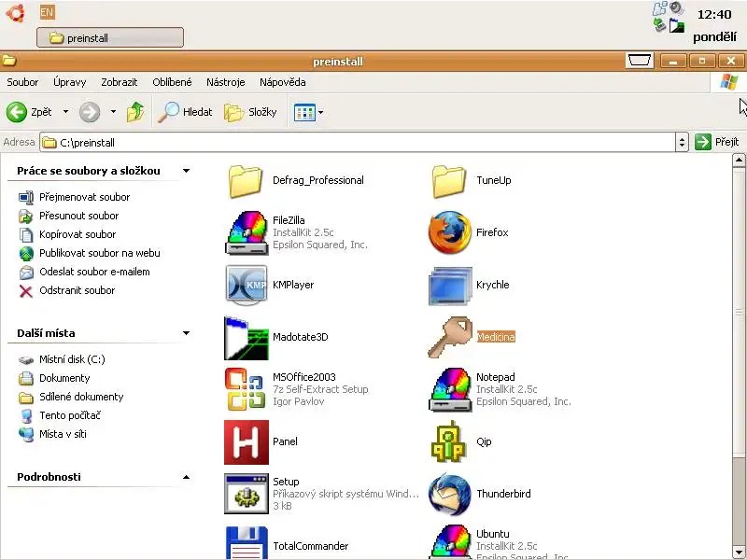Select the FileZilla installer icon
Screen dimensions: 747x560
247,232
